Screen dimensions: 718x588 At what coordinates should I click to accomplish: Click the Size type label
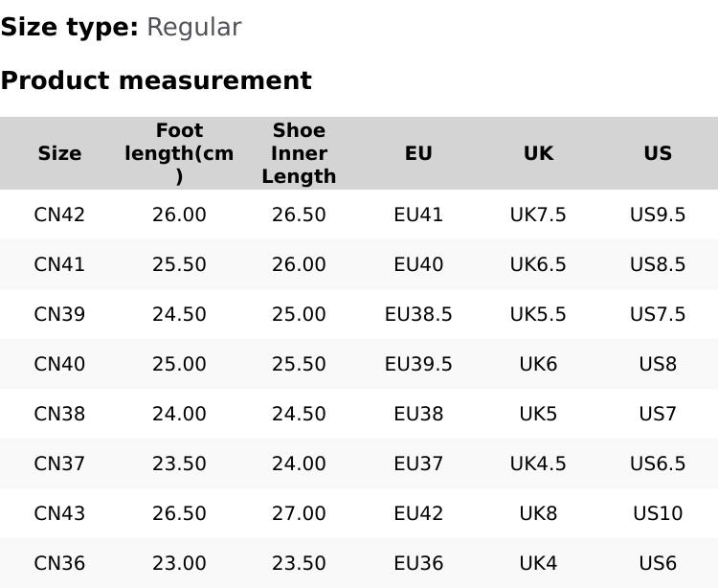(x=69, y=27)
